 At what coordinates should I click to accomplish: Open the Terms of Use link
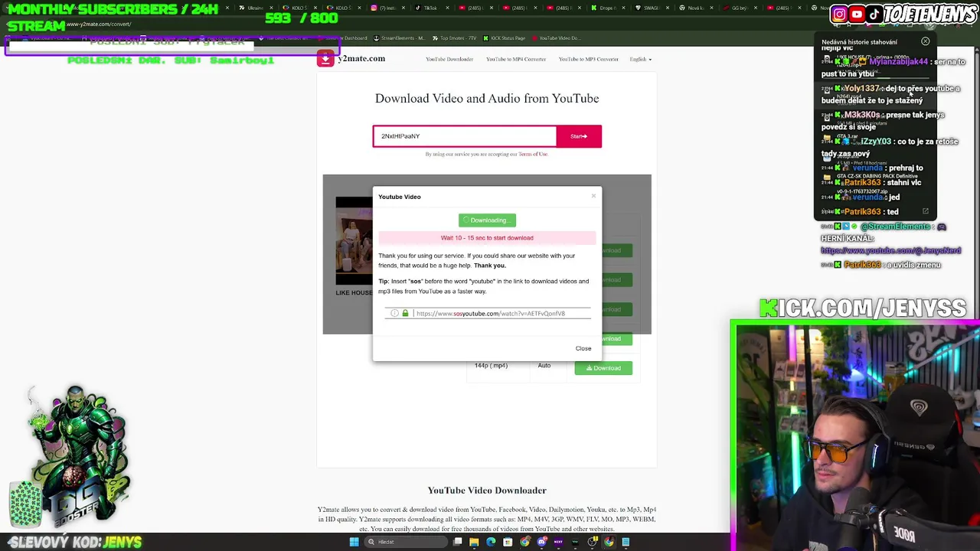[533, 154]
